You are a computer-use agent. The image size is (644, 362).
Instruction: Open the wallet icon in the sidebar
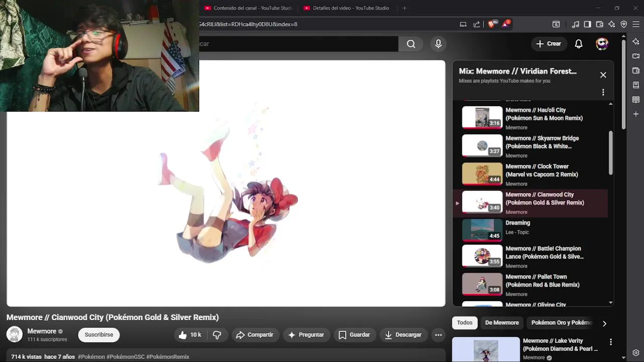click(x=636, y=70)
